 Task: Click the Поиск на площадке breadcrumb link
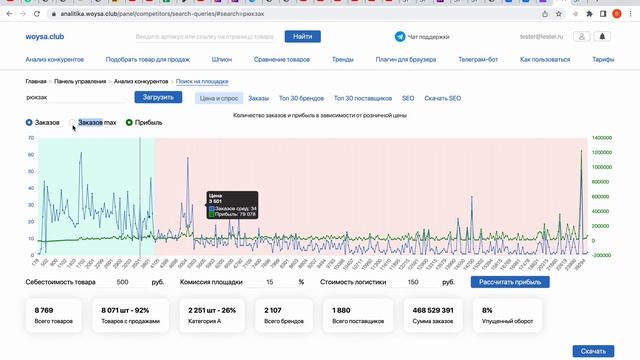(x=202, y=82)
